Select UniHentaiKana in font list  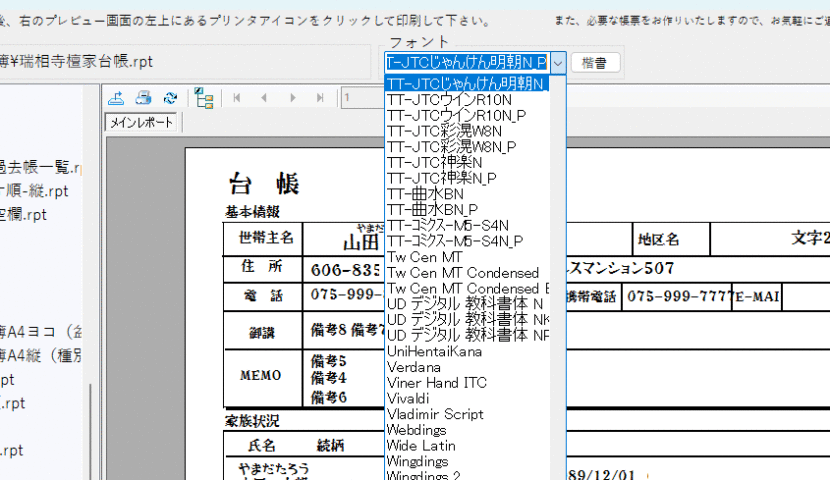coord(434,351)
